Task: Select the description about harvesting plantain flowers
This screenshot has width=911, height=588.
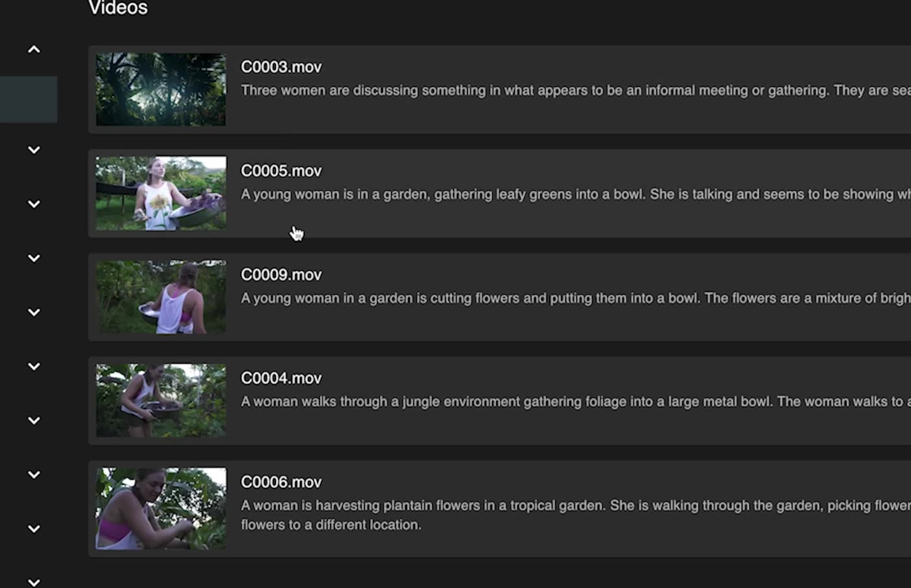Action: (x=576, y=515)
